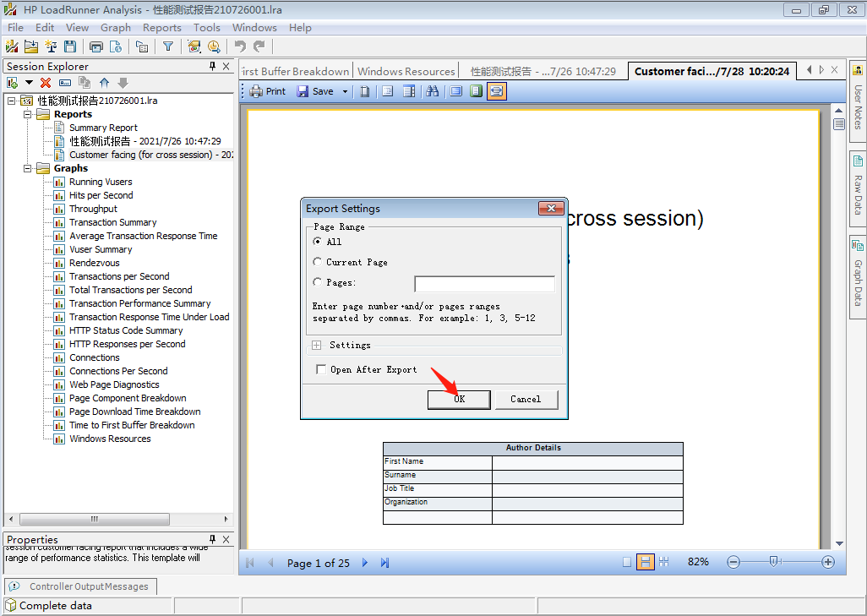Adjust the zoom slider near 82%
This screenshot has height=616, width=867.
coord(774,561)
